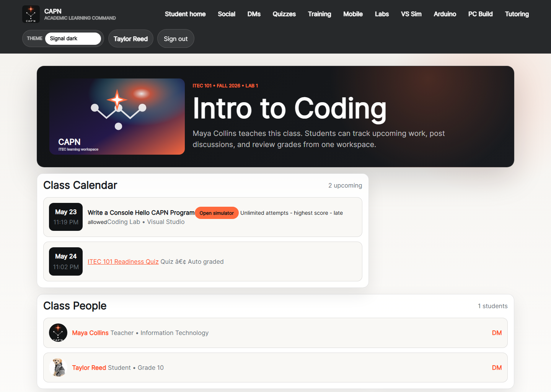Screen dimensions: 551x392
Task: Click the Write a Console Hello CAPN Program title
Action: [x=141, y=213]
